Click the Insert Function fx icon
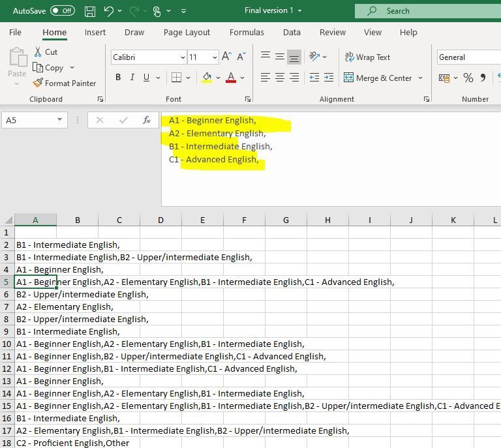The image size is (501, 448). pos(146,121)
